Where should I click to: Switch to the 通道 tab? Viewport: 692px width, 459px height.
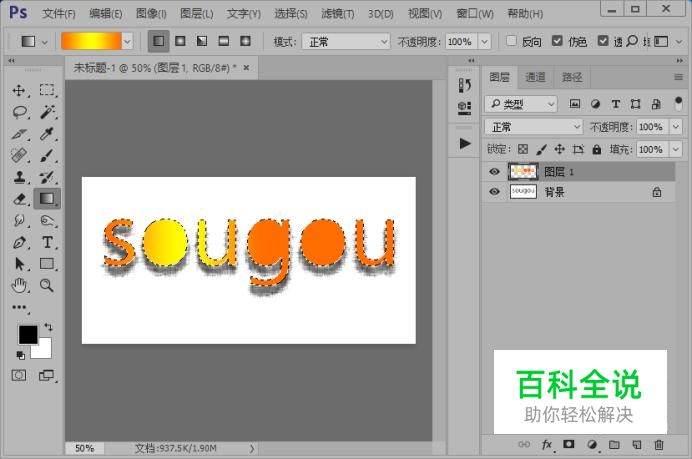point(535,77)
